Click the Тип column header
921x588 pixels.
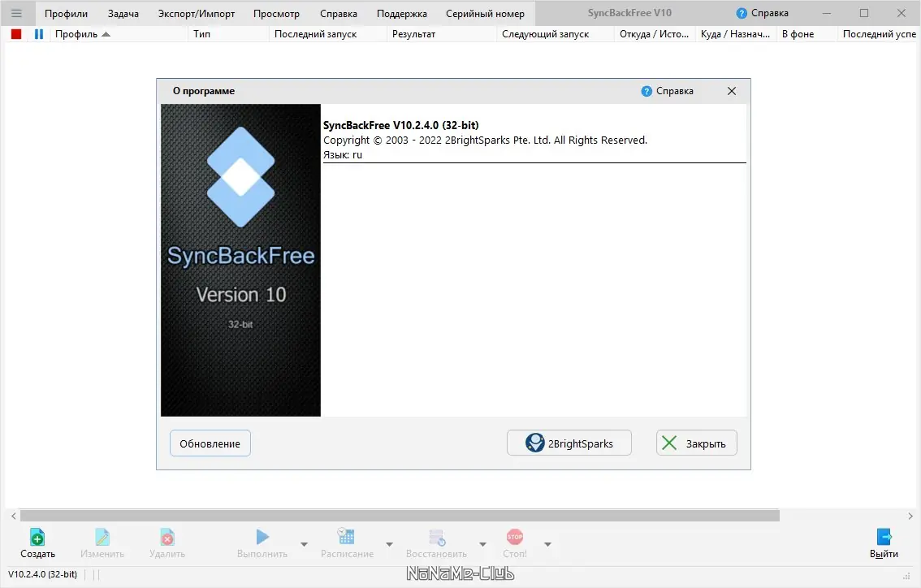(x=229, y=34)
